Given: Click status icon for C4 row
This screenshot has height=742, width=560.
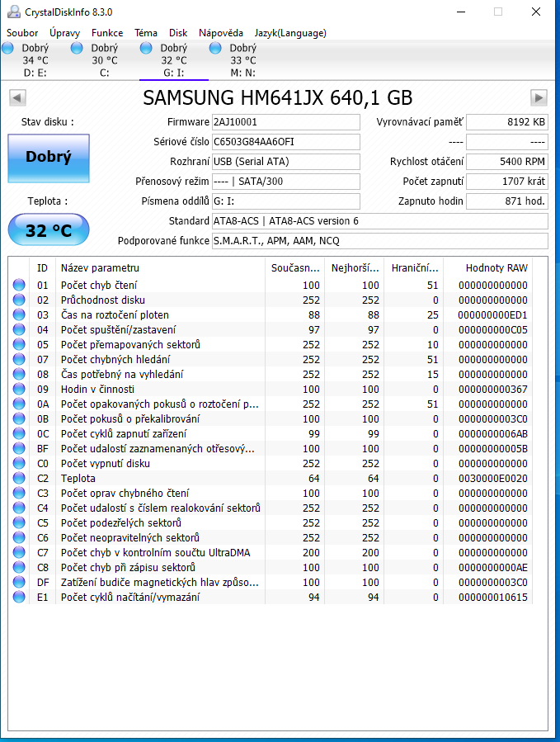Looking at the screenshot, I should pyautogui.click(x=19, y=508).
